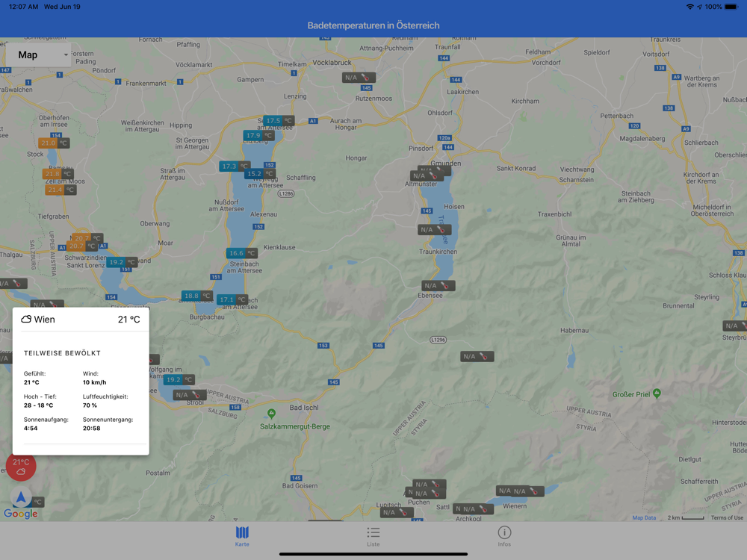The height and width of the screenshot is (560, 747).
Task: Select the 17.9 °C temperature marker
Action: 258,136
